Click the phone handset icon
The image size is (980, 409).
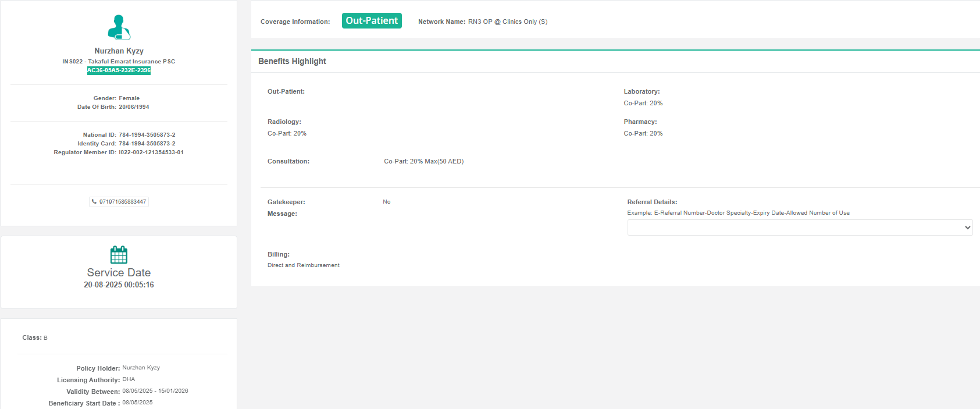pyautogui.click(x=94, y=202)
